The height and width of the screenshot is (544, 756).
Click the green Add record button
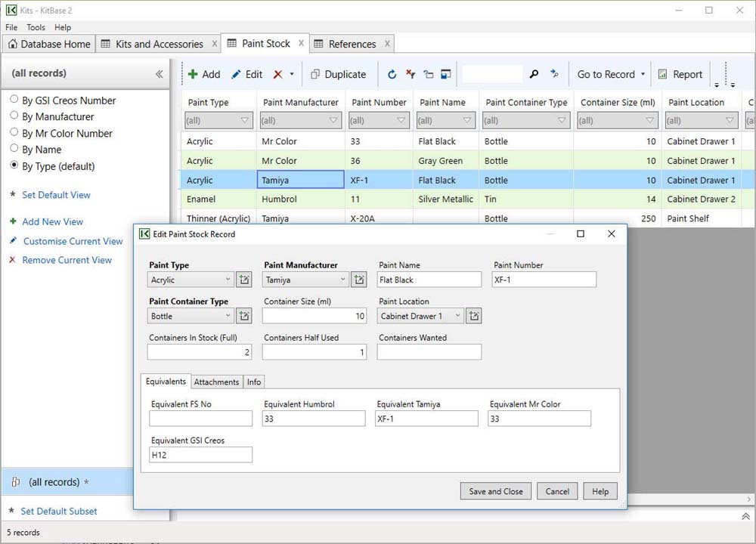click(x=204, y=74)
